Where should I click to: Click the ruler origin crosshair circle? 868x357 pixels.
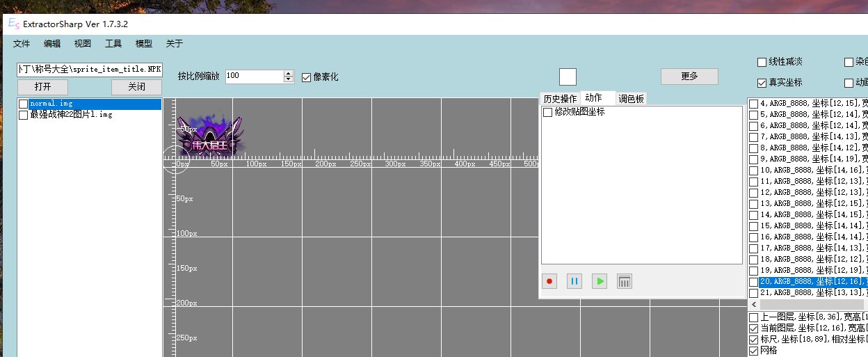pos(175,160)
